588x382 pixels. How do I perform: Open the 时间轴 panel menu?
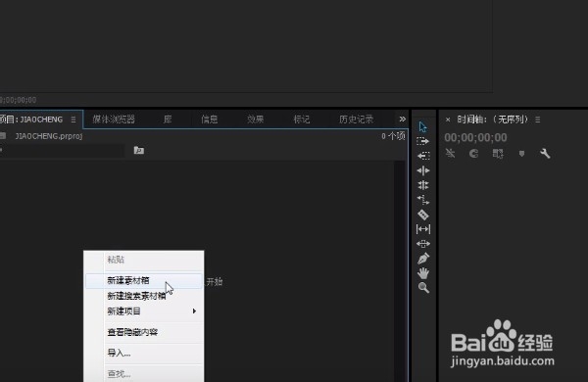coord(538,119)
